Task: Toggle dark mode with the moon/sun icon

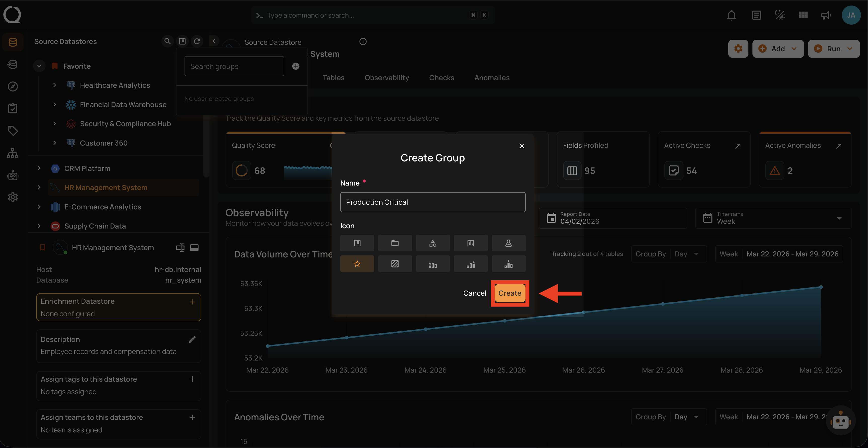Action: [779, 15]
